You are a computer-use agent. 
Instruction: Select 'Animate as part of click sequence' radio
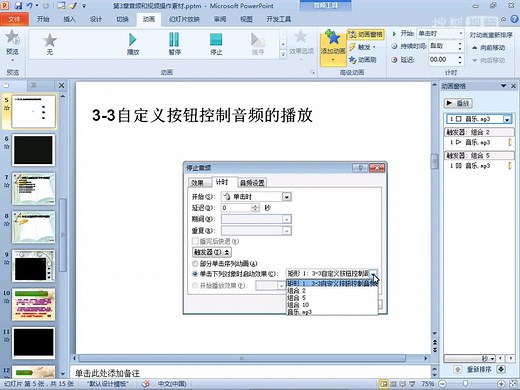coord(195,264)
